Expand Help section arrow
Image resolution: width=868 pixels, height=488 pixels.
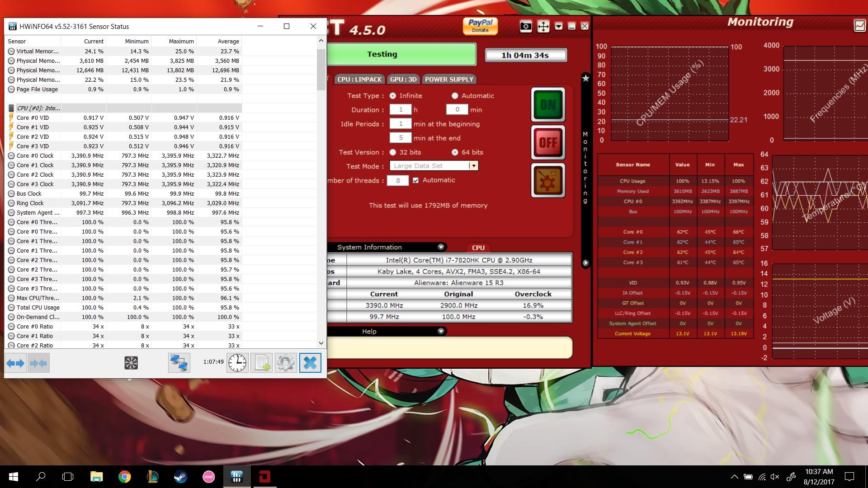coord(441,331)
